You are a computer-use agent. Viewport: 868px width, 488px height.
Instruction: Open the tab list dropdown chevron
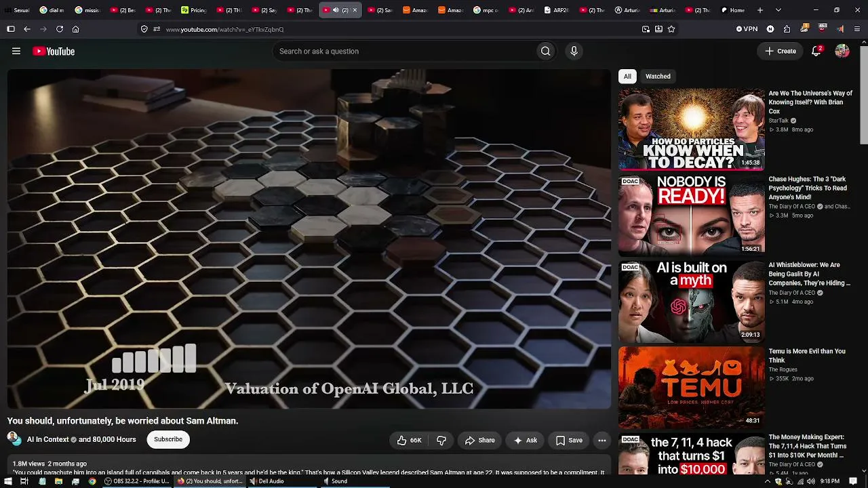778,10
